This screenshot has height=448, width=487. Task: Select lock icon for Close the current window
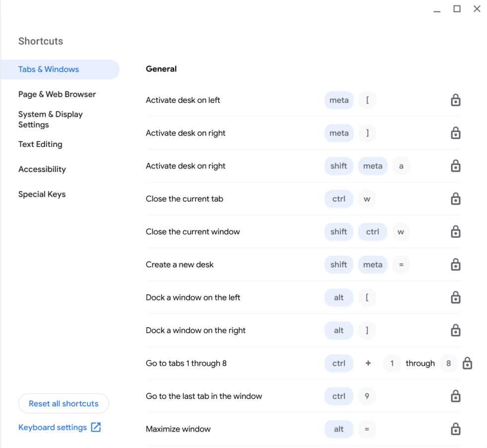coord(455,231)
